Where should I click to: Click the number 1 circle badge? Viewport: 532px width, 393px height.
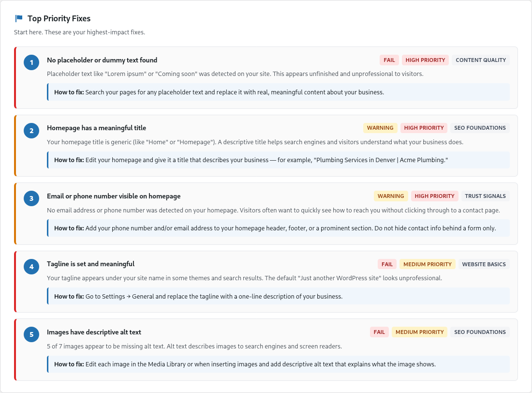pyautogui.click(x=31, y=62)
